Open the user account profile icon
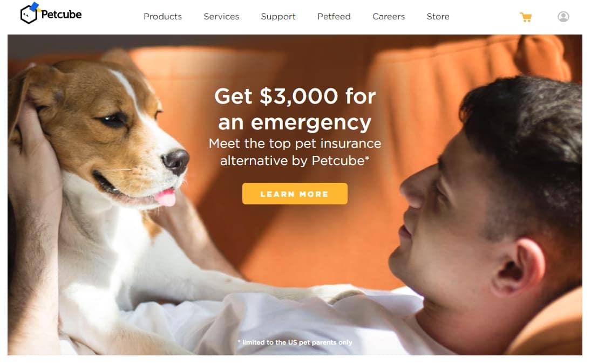 [563, 17]
